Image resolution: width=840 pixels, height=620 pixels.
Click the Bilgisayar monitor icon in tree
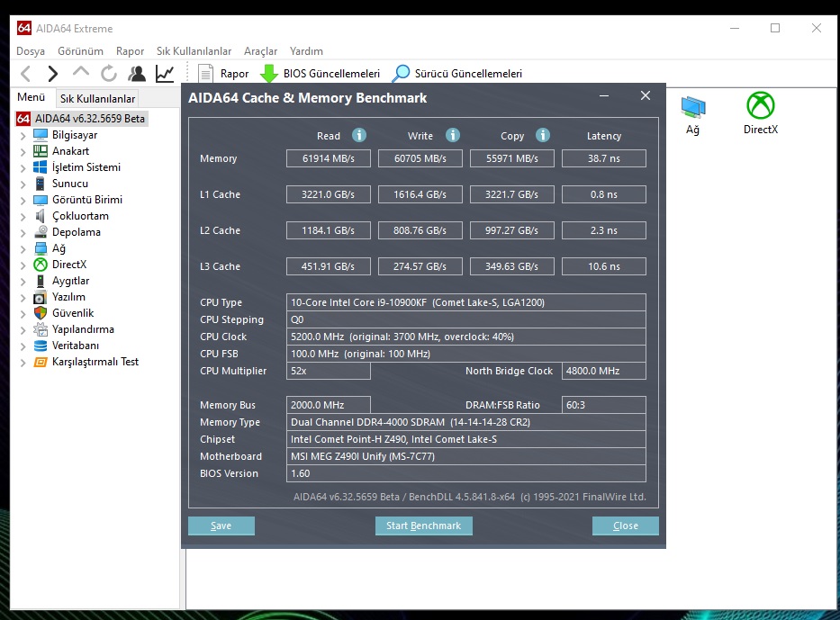[x=41, y=134]
